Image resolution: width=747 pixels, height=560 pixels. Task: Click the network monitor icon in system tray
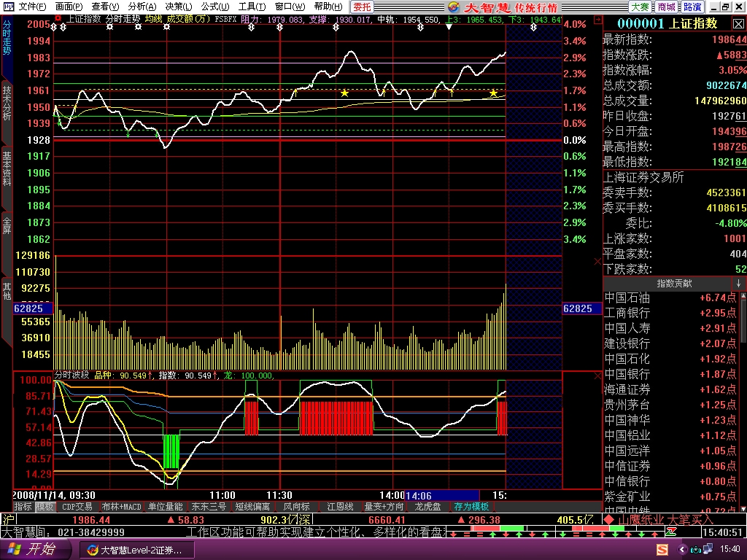click(708, 549)
